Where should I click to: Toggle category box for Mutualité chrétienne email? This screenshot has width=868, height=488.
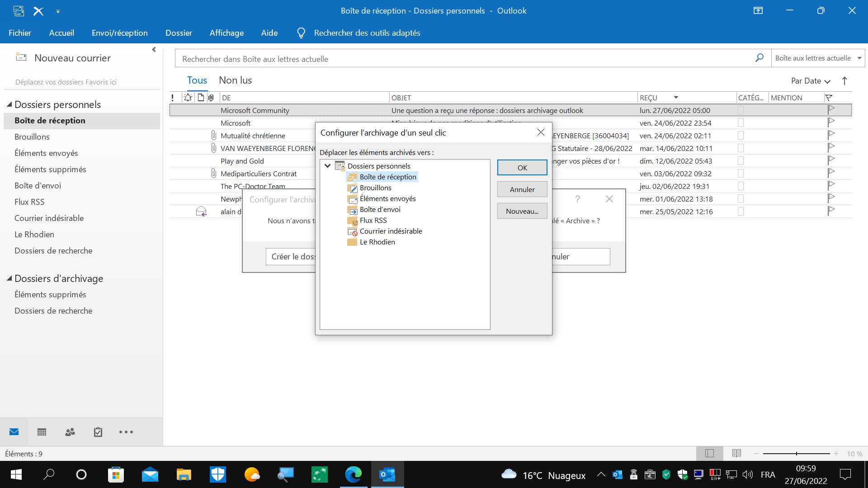(741, 136)
